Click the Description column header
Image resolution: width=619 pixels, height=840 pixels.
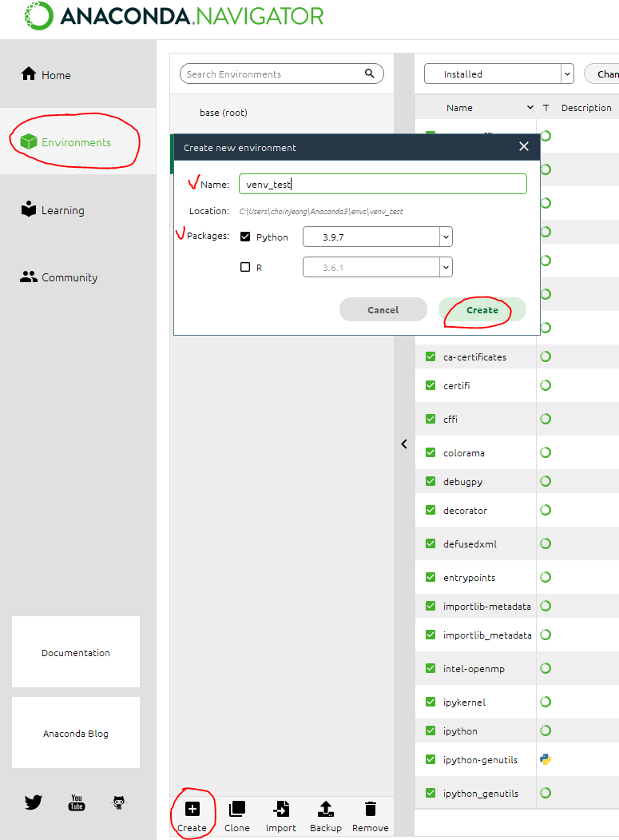click(x=586, y=108)
